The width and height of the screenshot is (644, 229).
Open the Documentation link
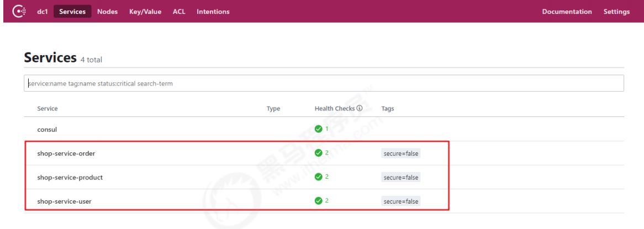point(567,12)
